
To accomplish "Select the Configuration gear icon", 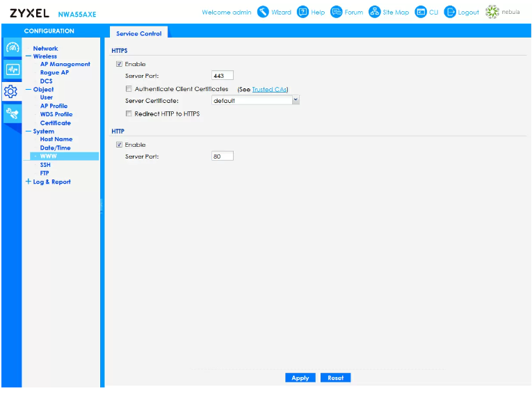I will coord(11,91).
